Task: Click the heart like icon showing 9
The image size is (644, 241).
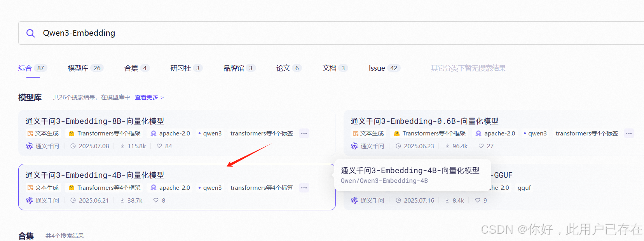Action: (x=478, y=201)
